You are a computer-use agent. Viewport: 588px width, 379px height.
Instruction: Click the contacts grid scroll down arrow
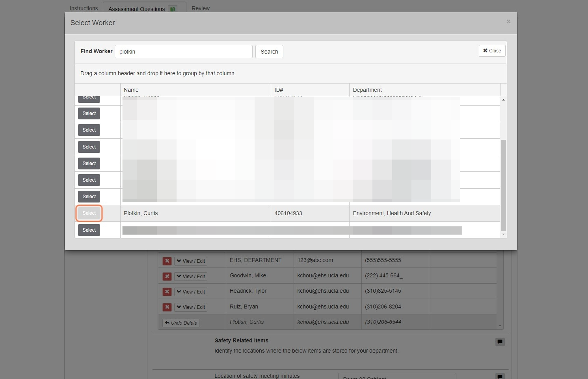click(500, 326)
